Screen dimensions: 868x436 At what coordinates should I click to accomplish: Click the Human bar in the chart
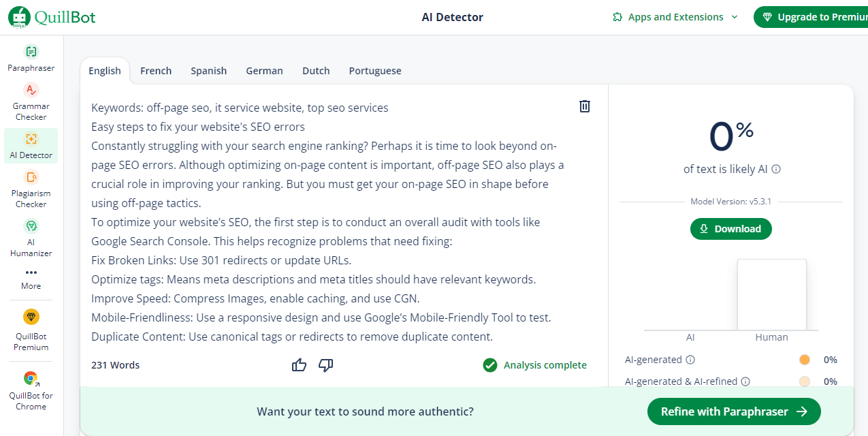[x=772, y=294]
